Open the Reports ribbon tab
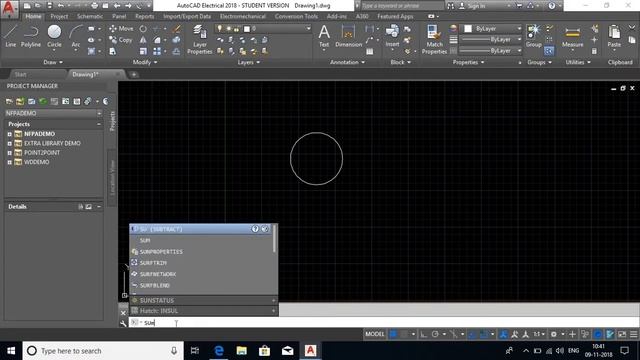The width and height of the screenshot is (640, 360). click(x=144, y=16)
